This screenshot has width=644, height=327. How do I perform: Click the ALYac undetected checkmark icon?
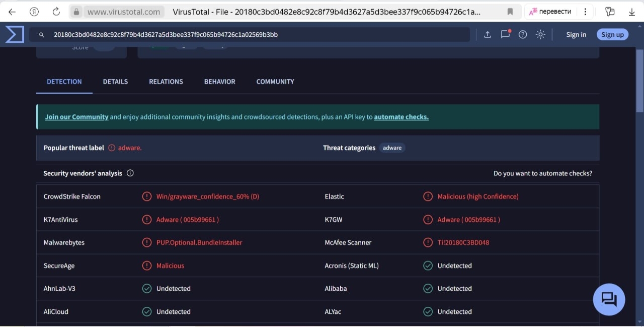tap(428, 311)
